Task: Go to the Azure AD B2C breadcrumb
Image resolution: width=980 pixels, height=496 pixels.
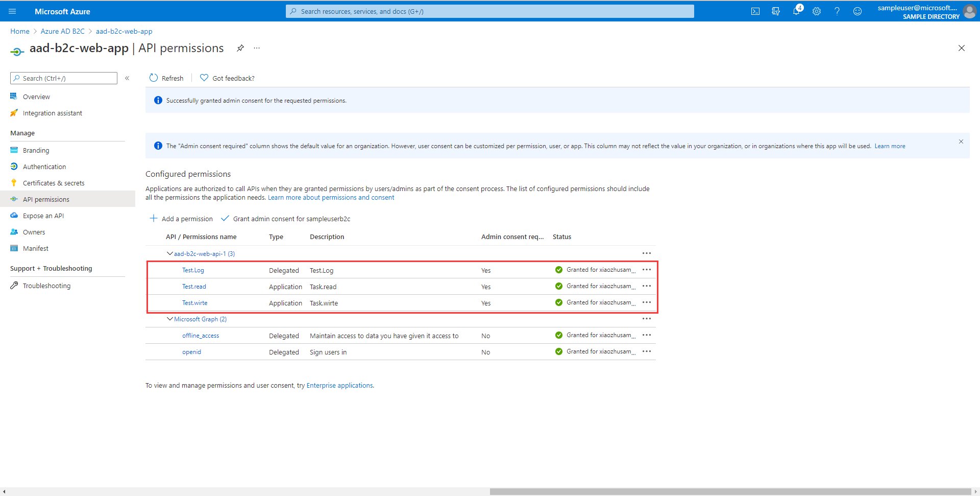Action: (63, 31)
